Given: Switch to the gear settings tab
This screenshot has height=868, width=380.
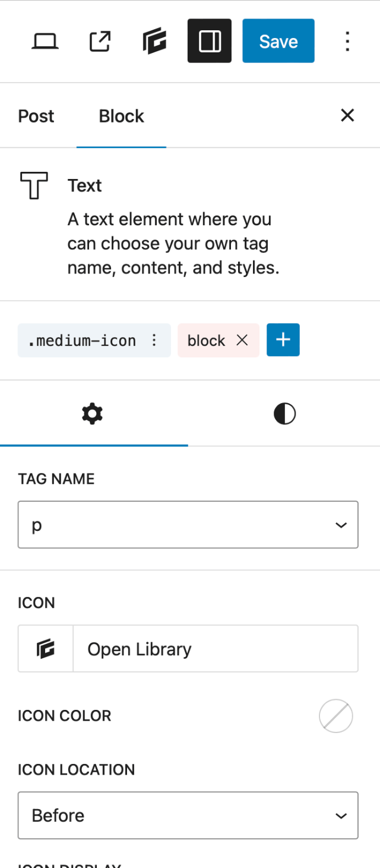Looking at the screenshot, I should 93,414.
